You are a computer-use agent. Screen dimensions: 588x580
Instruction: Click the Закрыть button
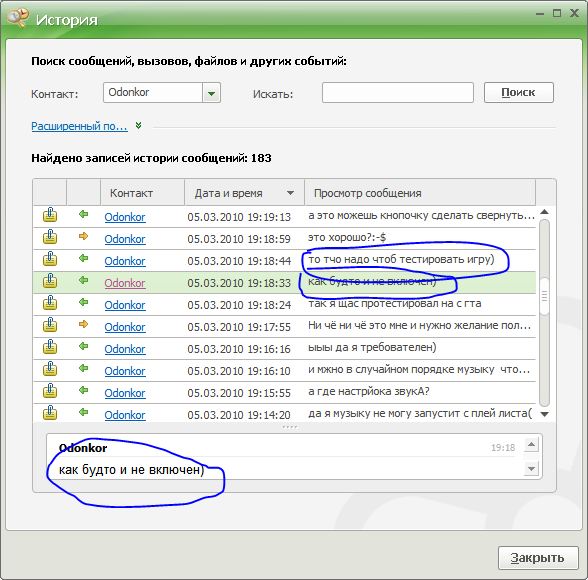pos(538,558)
